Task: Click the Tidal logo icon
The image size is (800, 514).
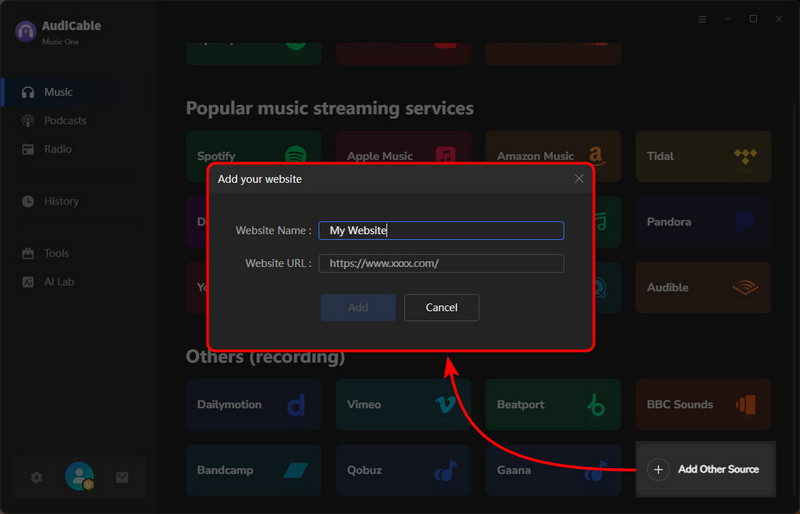Action: pos(745,156)
